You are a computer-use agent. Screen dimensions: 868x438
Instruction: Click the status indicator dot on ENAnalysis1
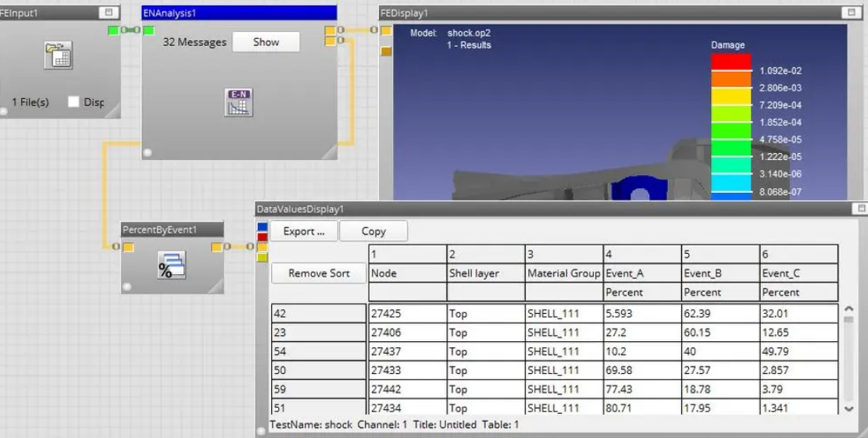click(148, 152)
